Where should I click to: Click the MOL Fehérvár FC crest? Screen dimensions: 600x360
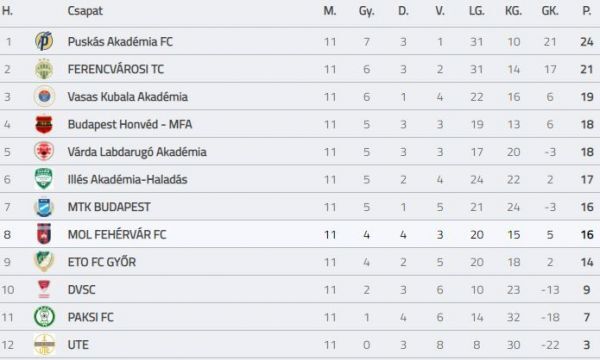point(44,234)
